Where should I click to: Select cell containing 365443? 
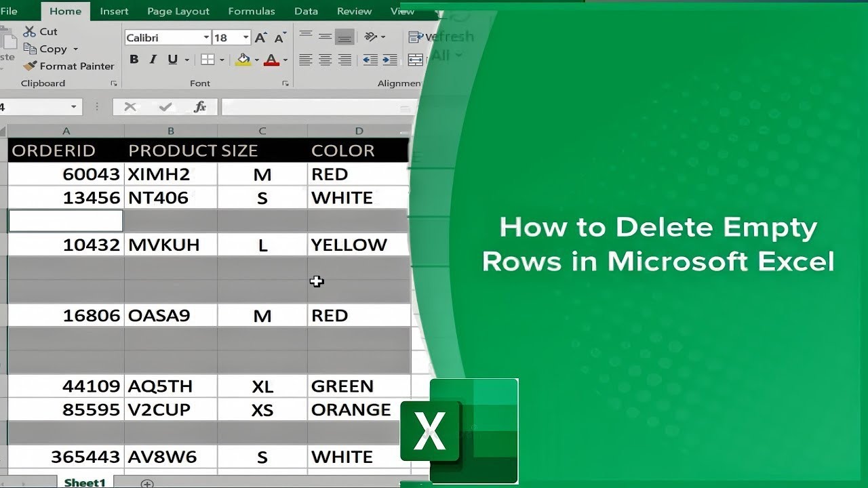(66, 456)
